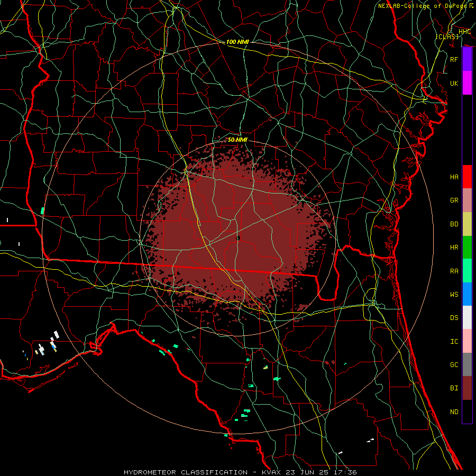The width and height of the screenshot is (476, 476).
Task: Click the ND black legend swatch
Action: [467, 411]
